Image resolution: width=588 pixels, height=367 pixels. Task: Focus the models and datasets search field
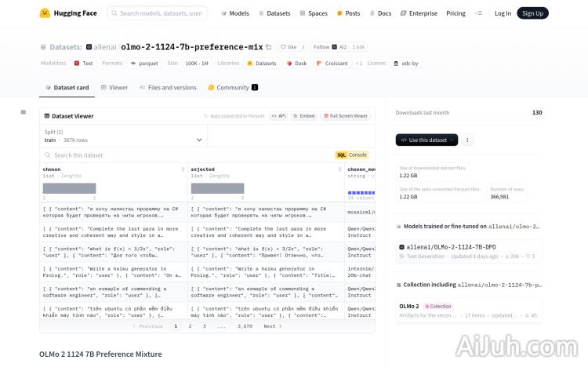click(x=157, y=13)
